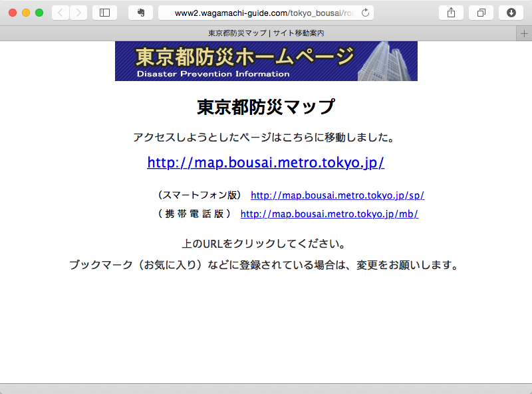
Task: Click the text 上のURLをクリックしてください。
Action: (263, 244)
